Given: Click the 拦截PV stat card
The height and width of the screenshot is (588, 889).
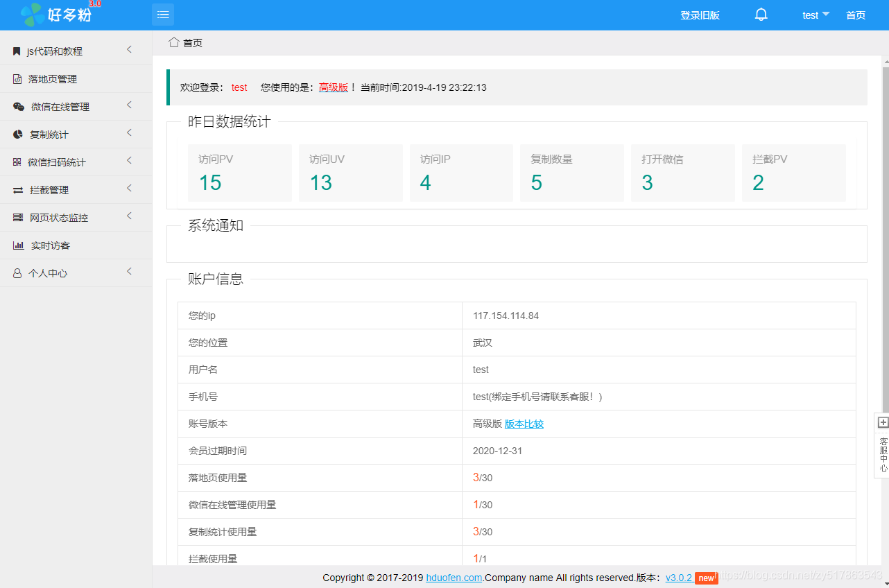Looking at the screenshot, I should pyautogui.click(x=794, y=173).
